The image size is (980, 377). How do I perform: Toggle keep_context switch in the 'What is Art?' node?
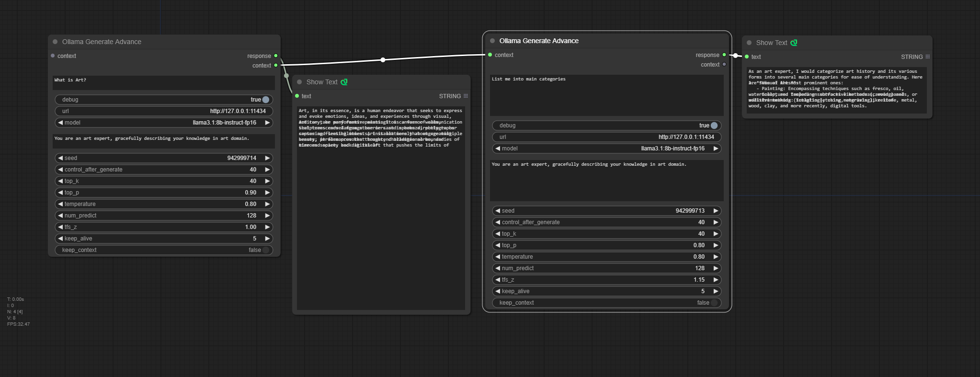pos(266,250)
